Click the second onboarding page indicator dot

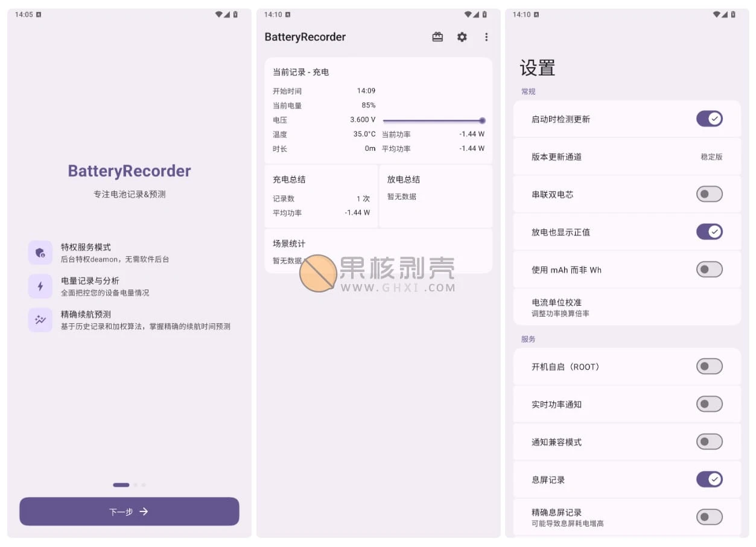pos(136,485)
